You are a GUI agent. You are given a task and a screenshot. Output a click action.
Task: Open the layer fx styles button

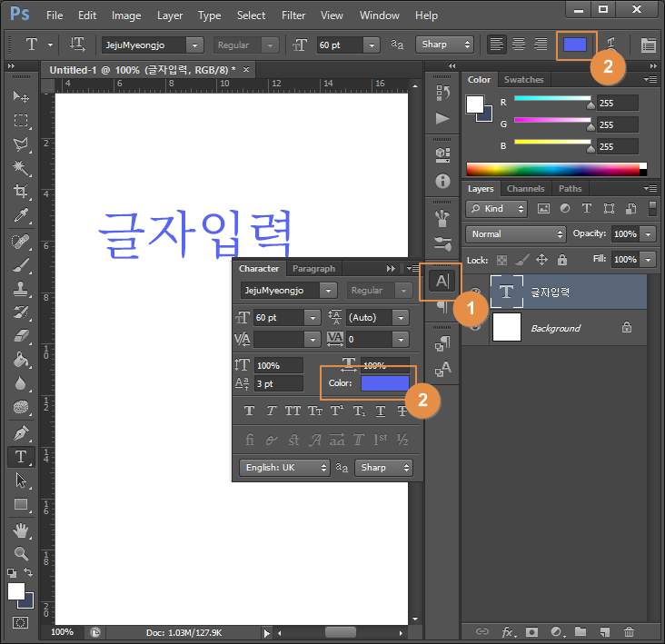(x=508, y=631)
